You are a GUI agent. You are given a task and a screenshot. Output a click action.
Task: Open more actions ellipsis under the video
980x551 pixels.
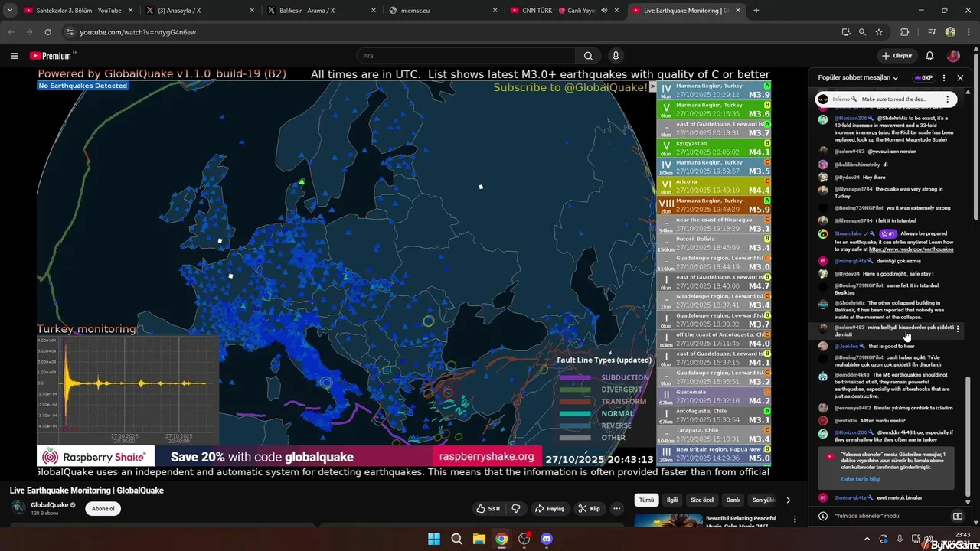pos(616,508)
